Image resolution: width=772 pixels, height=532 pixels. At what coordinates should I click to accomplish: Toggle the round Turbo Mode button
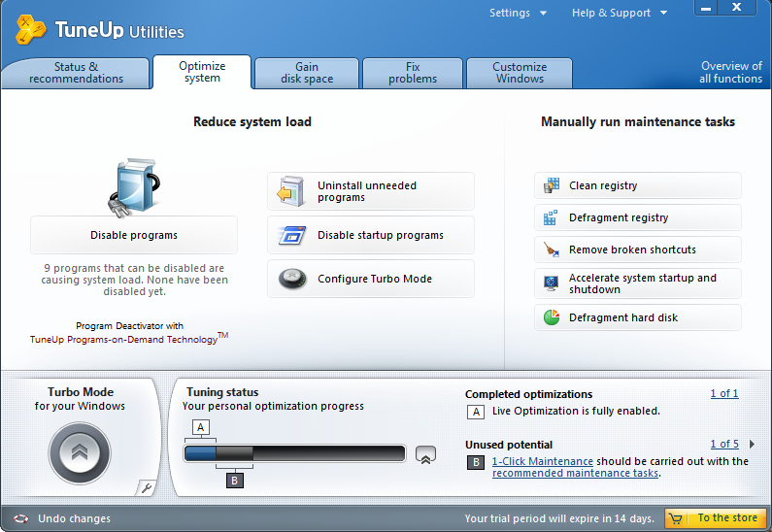click(x=80, y=452)
